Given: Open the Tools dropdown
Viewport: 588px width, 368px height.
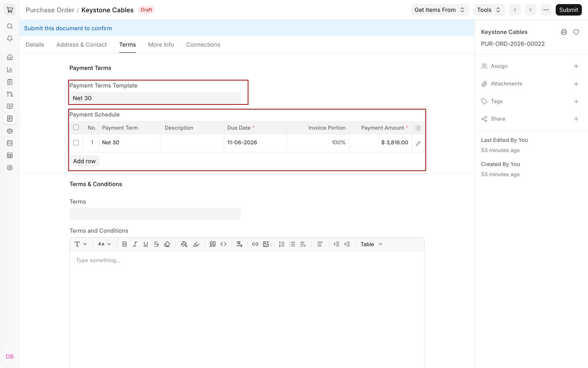Looking at the screenshot, I should 489,10.
